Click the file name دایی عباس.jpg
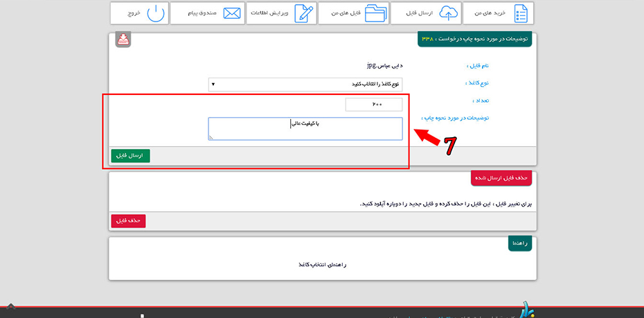The width and height of the screenshot is (644, 318). coord(384,66)
